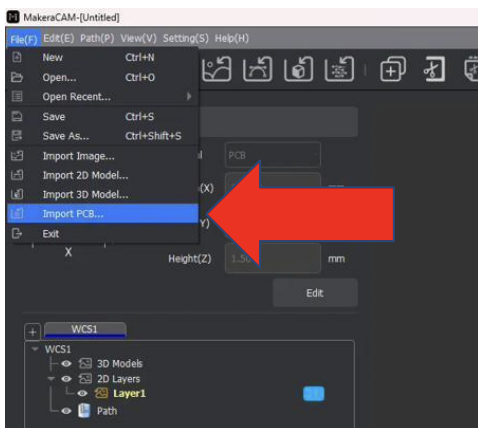478x428 pixels.
Task: Choose Save As... menu entry
Action: coord(103,136)
